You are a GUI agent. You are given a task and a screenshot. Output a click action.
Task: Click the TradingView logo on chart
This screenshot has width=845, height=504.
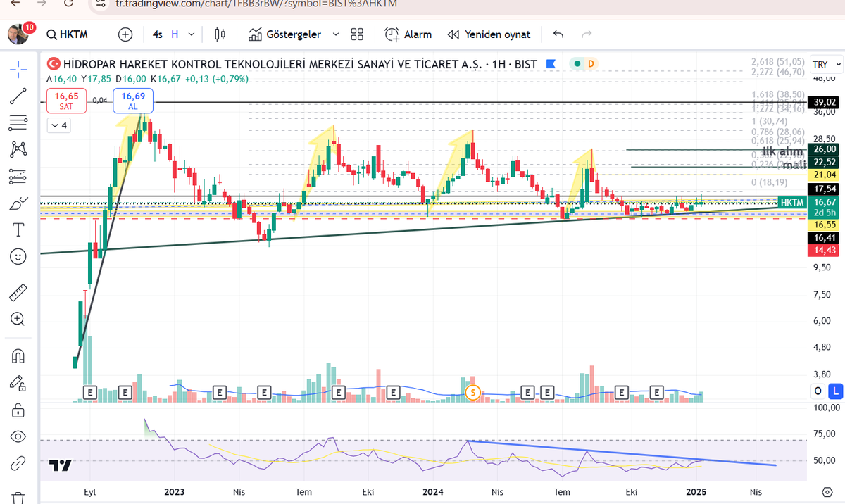click(61, 465)
